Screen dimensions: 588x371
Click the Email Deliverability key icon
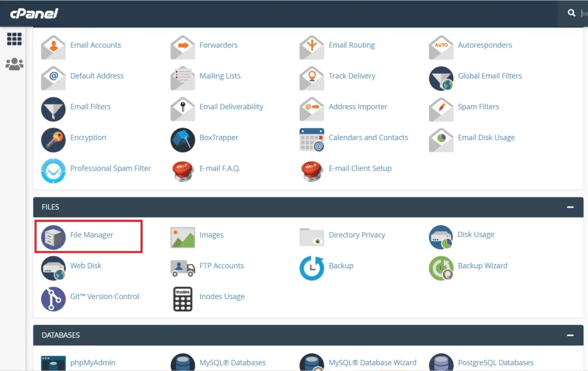pos(183,109)
